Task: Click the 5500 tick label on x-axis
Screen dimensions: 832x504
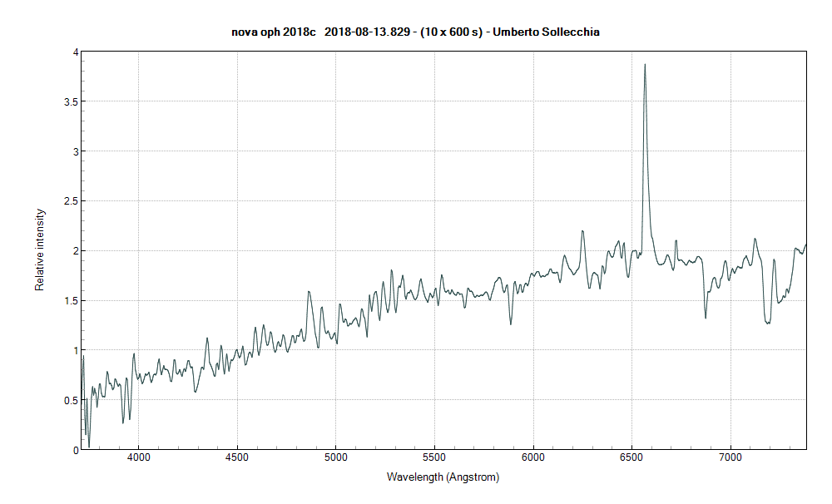Action: pyautogui.click(x=435, y=457)
